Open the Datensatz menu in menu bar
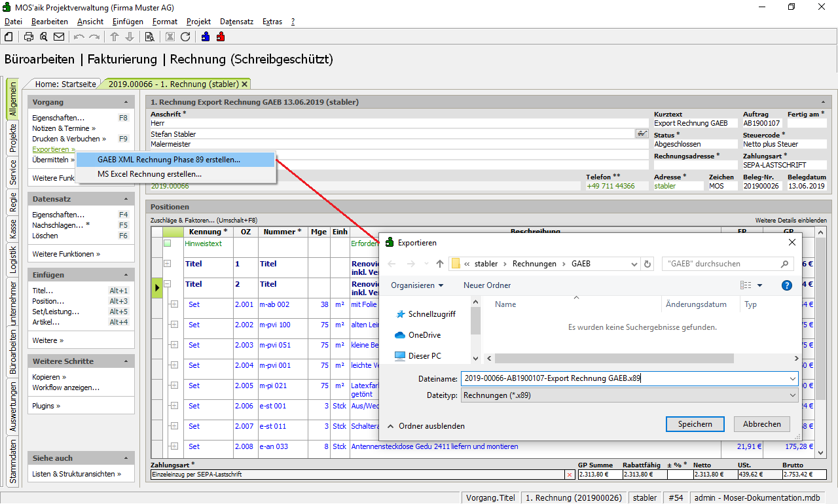Image resolution: width=838 pixels, height=504 pixels. pos(236,22)
